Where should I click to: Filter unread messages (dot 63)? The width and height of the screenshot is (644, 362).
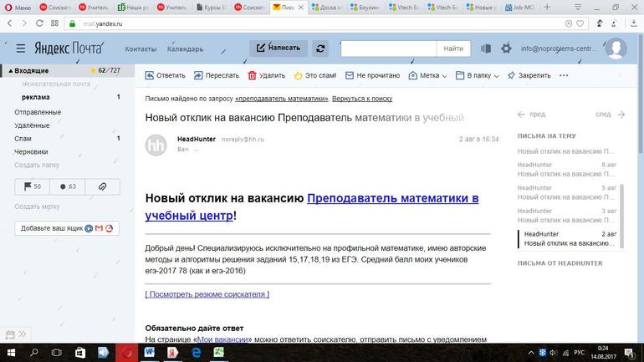click(x=68, y=186)
